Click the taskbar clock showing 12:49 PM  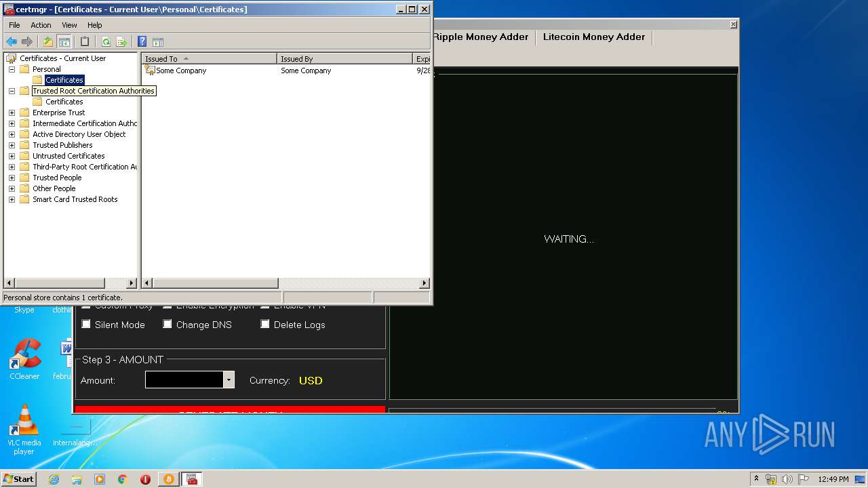click(x=833, y=479)
